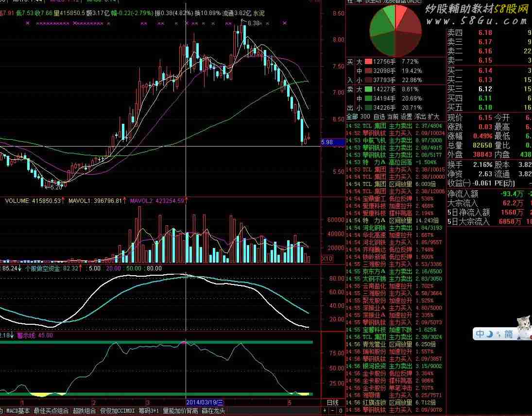Click the VOLUME: 415850.53 indicator label

[33, 200]
